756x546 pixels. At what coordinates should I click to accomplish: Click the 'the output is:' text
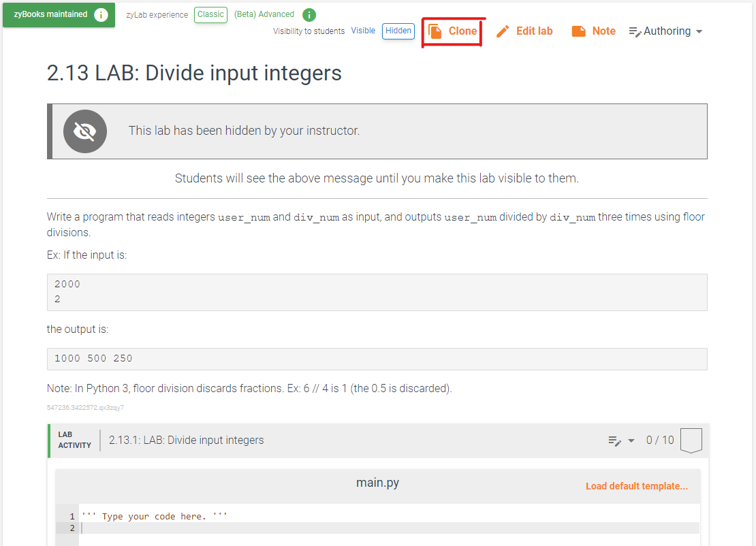click(x=78, y=329)
